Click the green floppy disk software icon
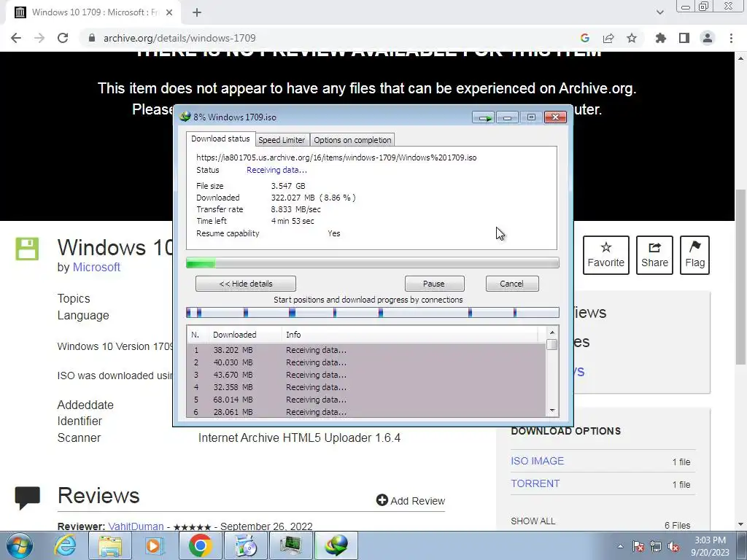Viewport: 747px width, 560px height. pyautogui.click(x=27, y=249)
